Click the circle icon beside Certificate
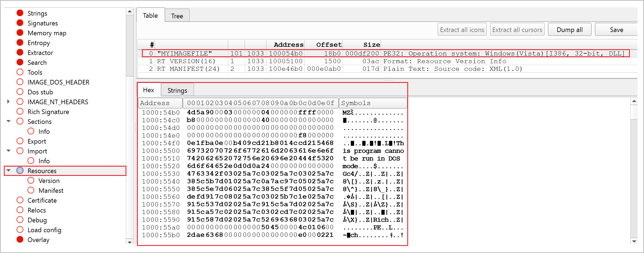 (x=20, y=200)
